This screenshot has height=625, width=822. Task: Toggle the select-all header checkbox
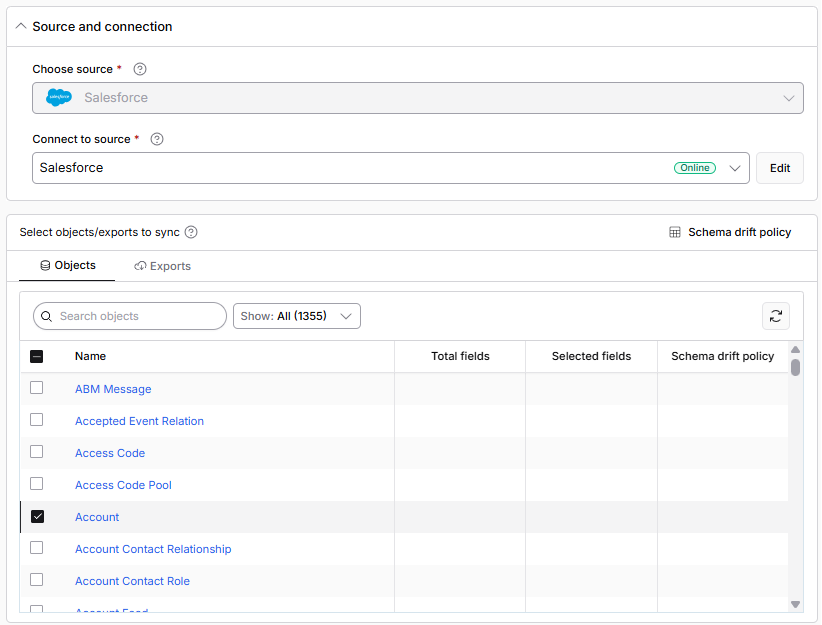click(37, 357)
